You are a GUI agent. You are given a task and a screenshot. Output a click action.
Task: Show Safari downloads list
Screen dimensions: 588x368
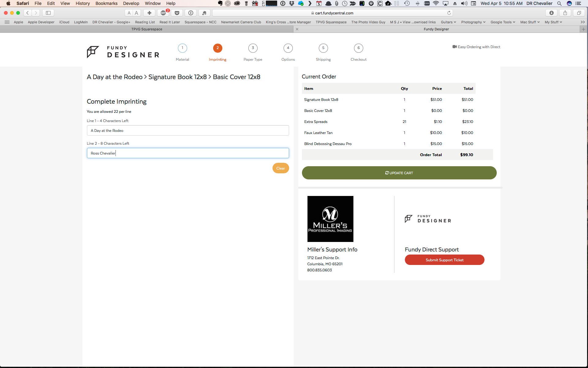[551, 13]
